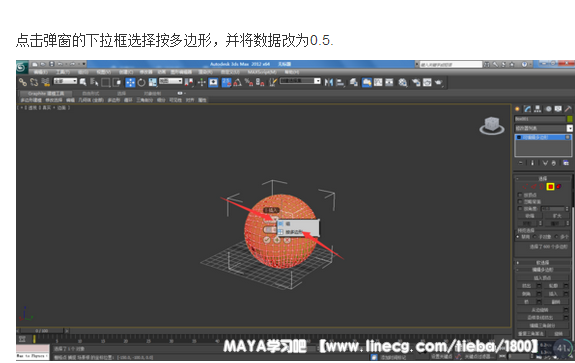Select the Select and Rotate tool

pos(142,82)
